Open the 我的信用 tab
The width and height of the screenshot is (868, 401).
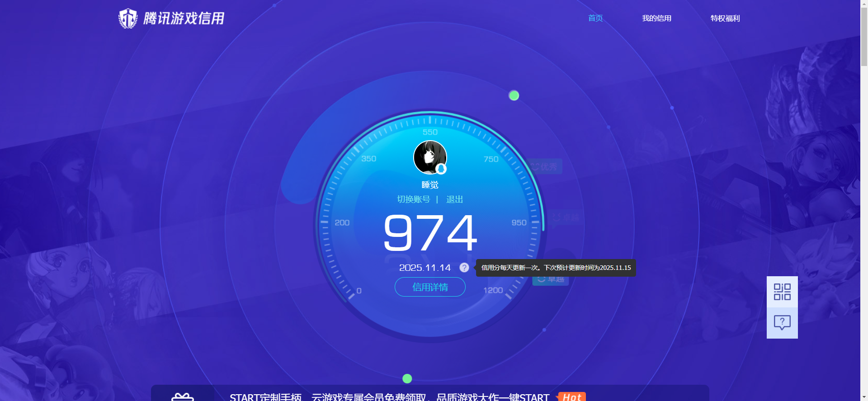pos(656,18)
